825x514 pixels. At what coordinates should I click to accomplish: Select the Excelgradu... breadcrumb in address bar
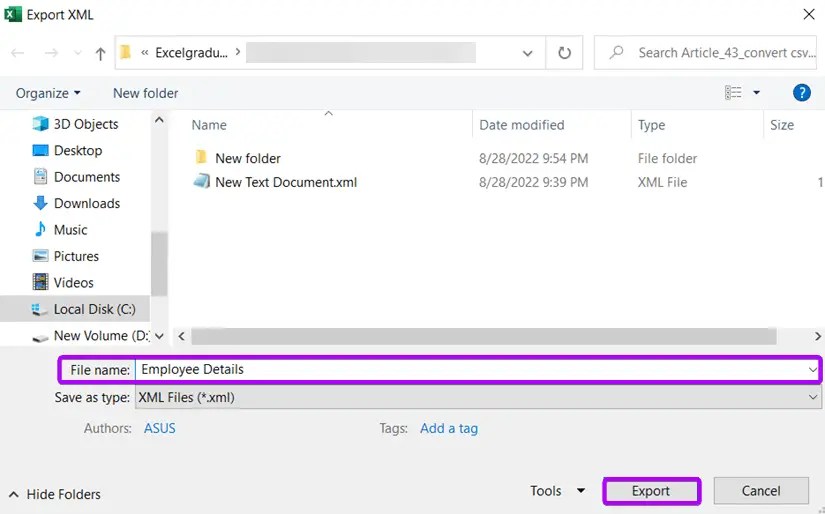point(192,53)
